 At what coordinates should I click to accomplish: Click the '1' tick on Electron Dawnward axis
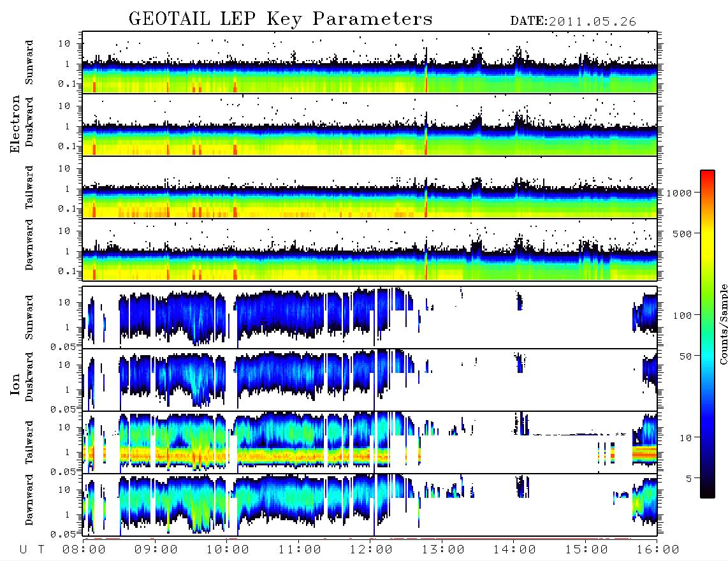click(68, 251)
